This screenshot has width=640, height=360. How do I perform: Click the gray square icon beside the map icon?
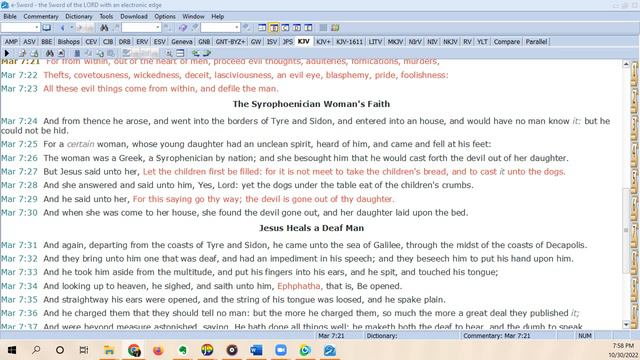tap(323, 28)
